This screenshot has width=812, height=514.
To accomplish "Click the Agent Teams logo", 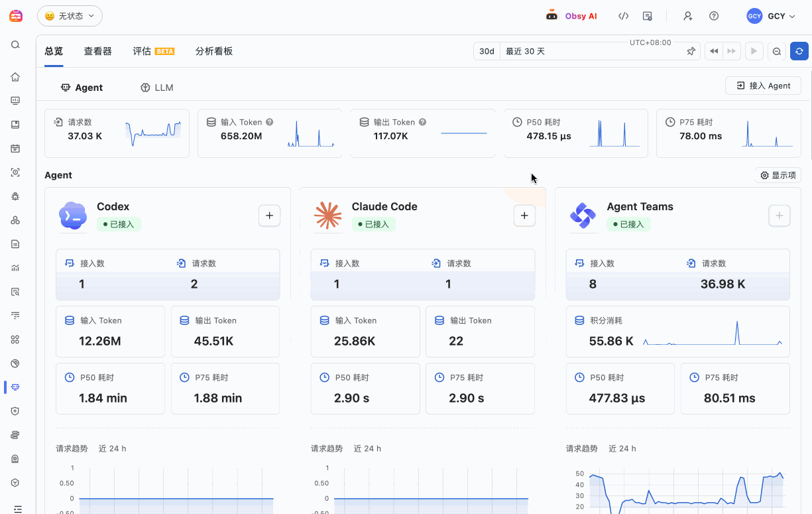I will tap(583, 216).
